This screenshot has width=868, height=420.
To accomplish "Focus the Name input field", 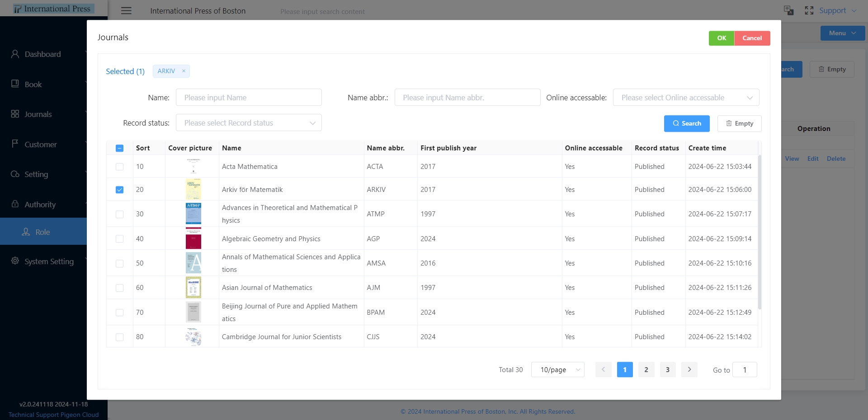I will 249,98.
